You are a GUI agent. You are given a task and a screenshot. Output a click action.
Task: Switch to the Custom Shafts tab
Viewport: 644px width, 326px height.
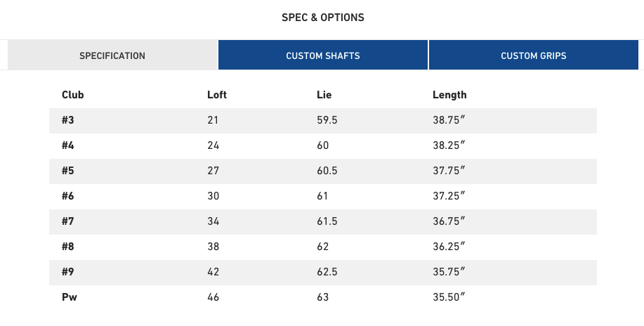pos(323,55)
